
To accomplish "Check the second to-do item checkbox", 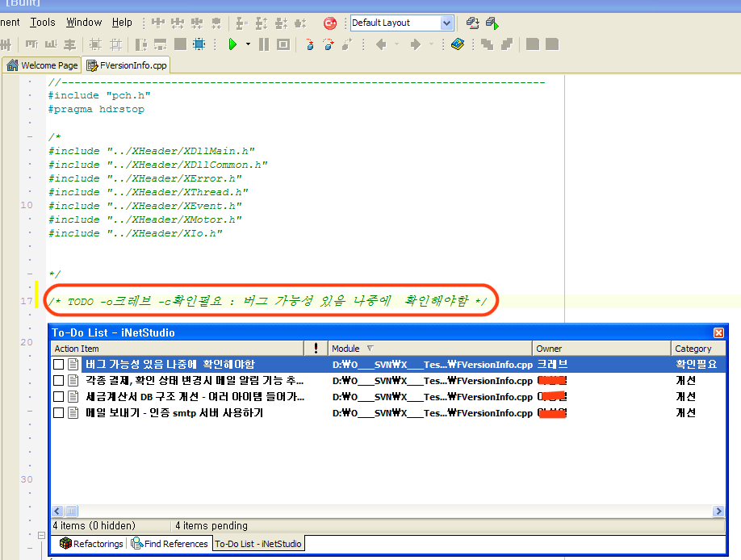I will [x=58, y=381].
